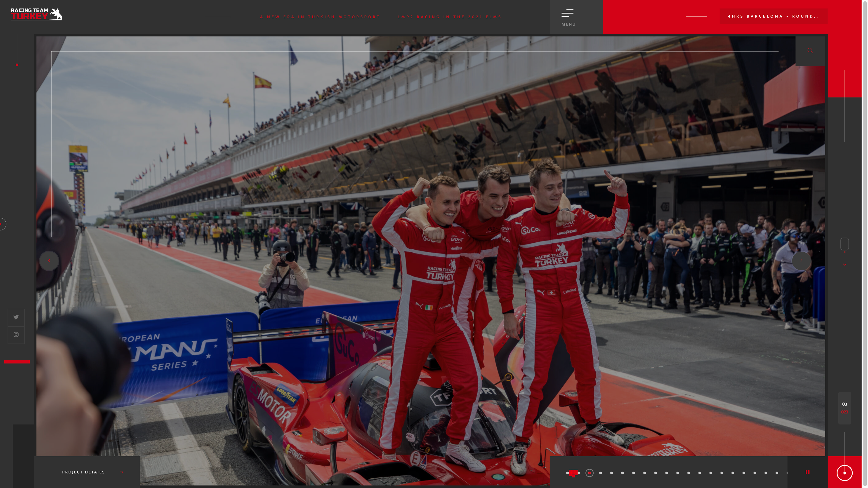Click the red search magnifier icon
Viewport: 868px width, 488px height.
pyautogui.click(x=810, y=51)
